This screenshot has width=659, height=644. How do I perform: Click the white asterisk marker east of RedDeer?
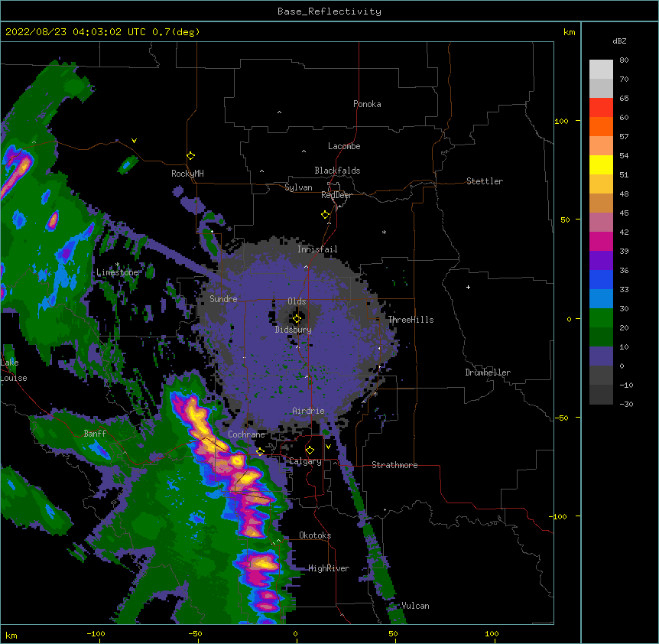click(x=384, y=232)
